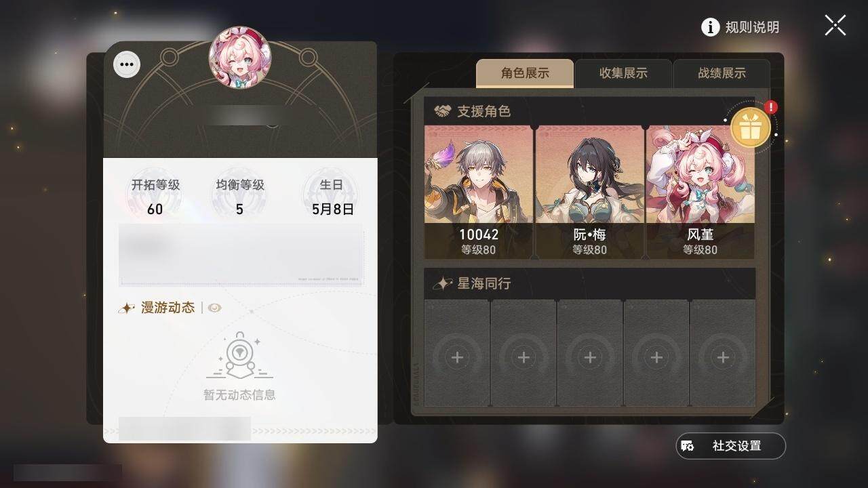Screen dimensions: 868x488
Task: Add character to fifth 星海同行 slot
Action: 723,353
